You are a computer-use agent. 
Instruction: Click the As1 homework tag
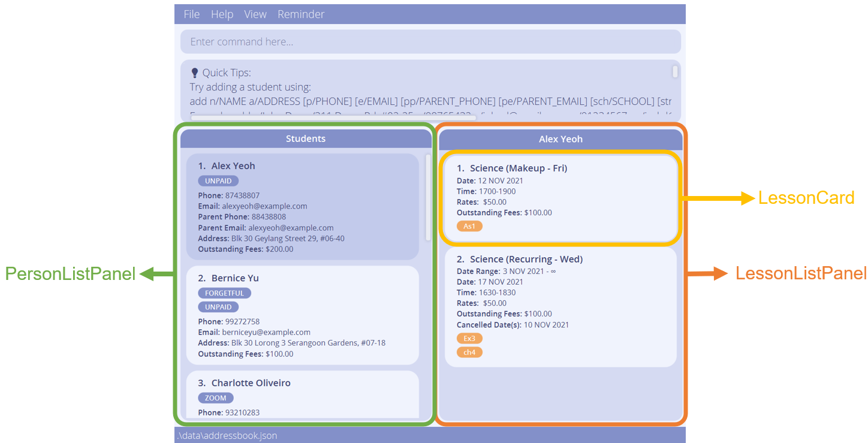click(469, 226)
